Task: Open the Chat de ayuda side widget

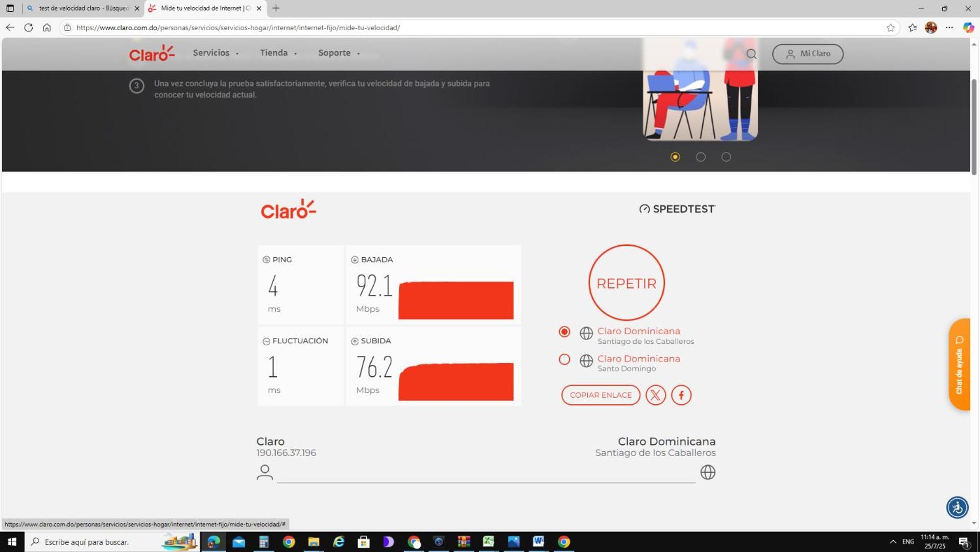Action: (959, 364)
